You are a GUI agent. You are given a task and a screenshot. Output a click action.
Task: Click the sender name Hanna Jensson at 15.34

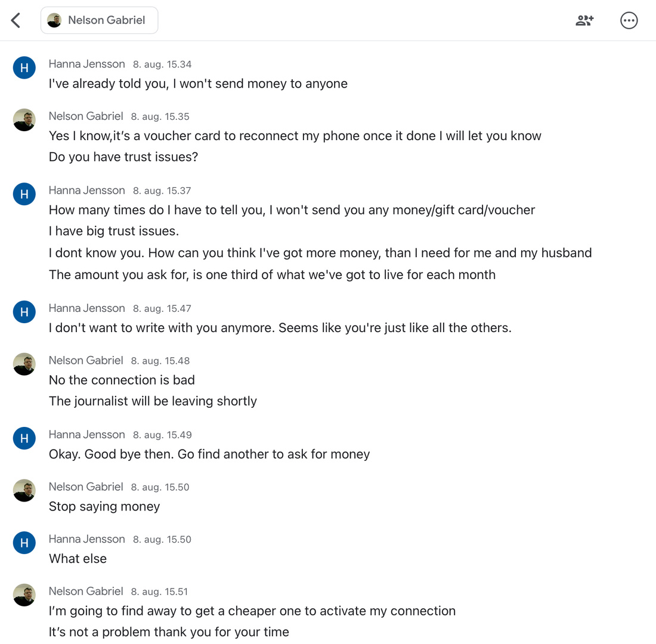(x=87, y=64)
